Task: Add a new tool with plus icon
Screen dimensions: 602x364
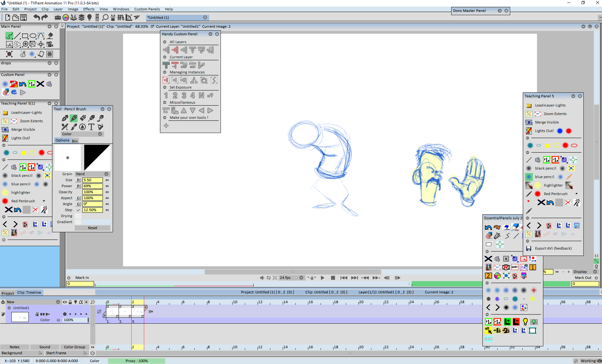Action: point(166,126)
